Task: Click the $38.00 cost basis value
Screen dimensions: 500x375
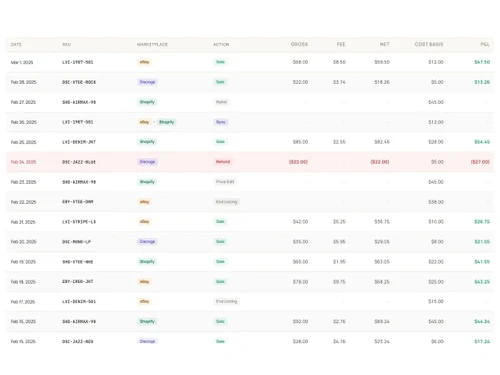Action: coord(436,202)
